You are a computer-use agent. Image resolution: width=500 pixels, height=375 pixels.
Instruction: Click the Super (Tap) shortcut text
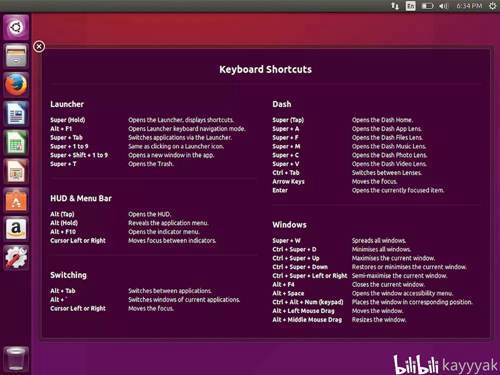(288, 120)
